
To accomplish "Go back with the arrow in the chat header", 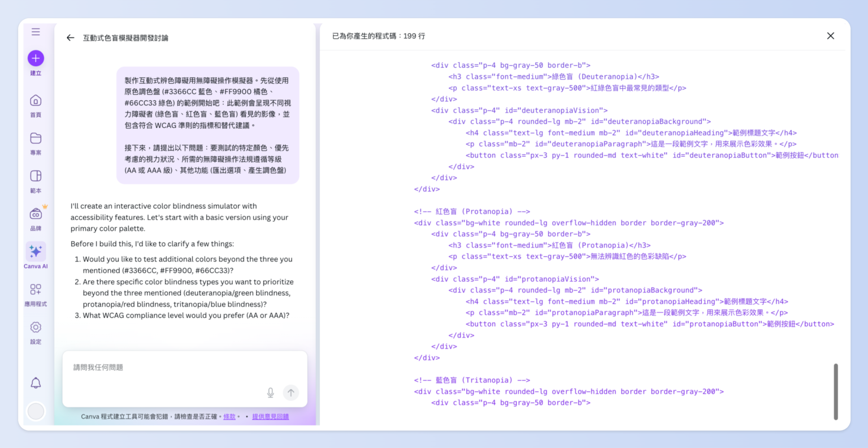I will pyautogui.click(x=70, y=37).
